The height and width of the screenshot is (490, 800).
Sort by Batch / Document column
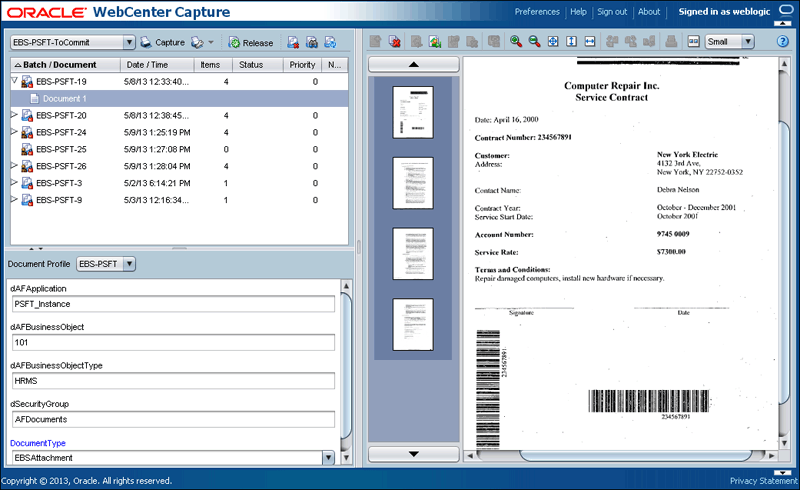pyautogui.click(x=65, y=65)
